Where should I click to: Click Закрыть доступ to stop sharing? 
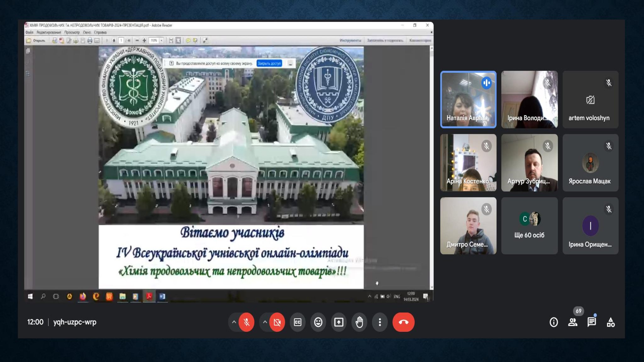tap(269, 63)
